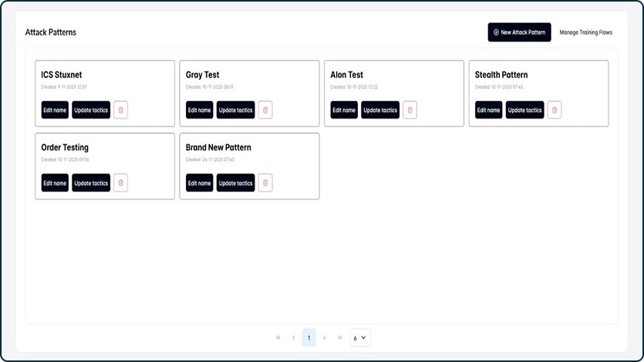The width and height of the screenshot is (644, 362).
Task: Go to the first page with the double-left arrow
Action: pyautogui.click(x=278, y=337)
